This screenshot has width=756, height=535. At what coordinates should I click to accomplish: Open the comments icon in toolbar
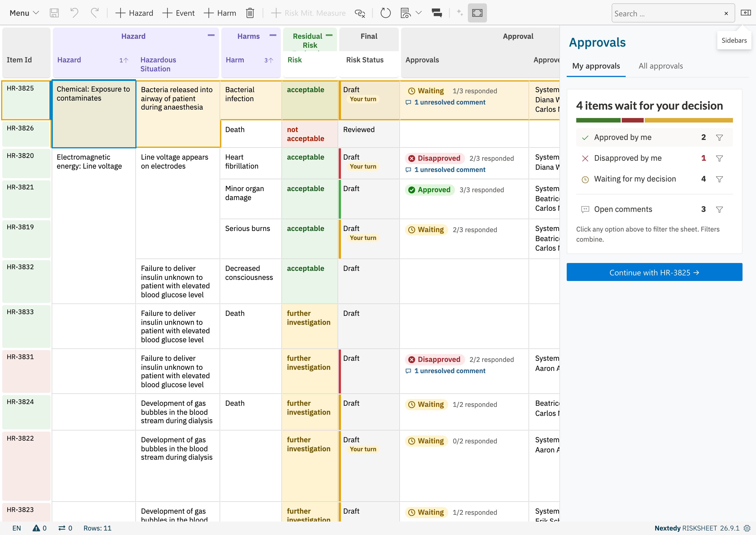[437, 13]
